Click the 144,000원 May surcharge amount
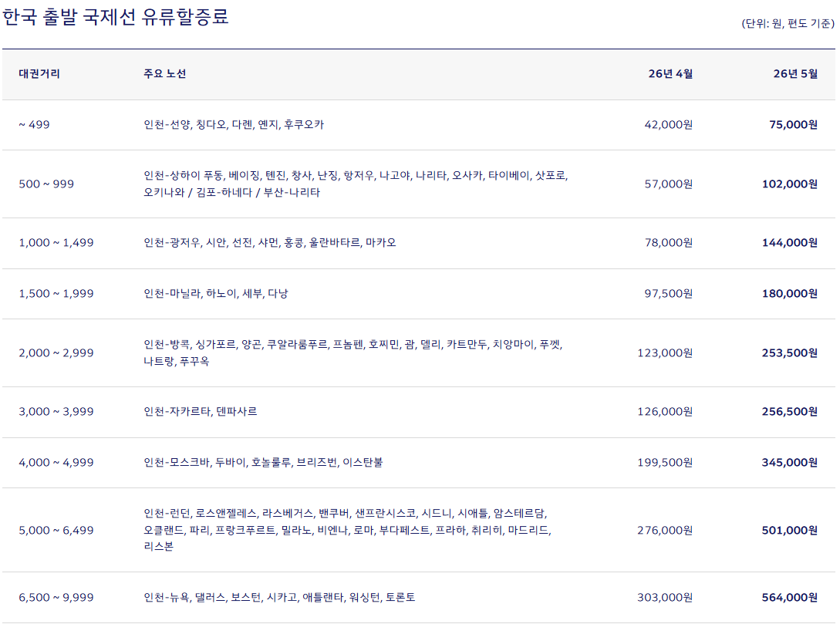This screenshot has height=624, width=840. point(790,243)
